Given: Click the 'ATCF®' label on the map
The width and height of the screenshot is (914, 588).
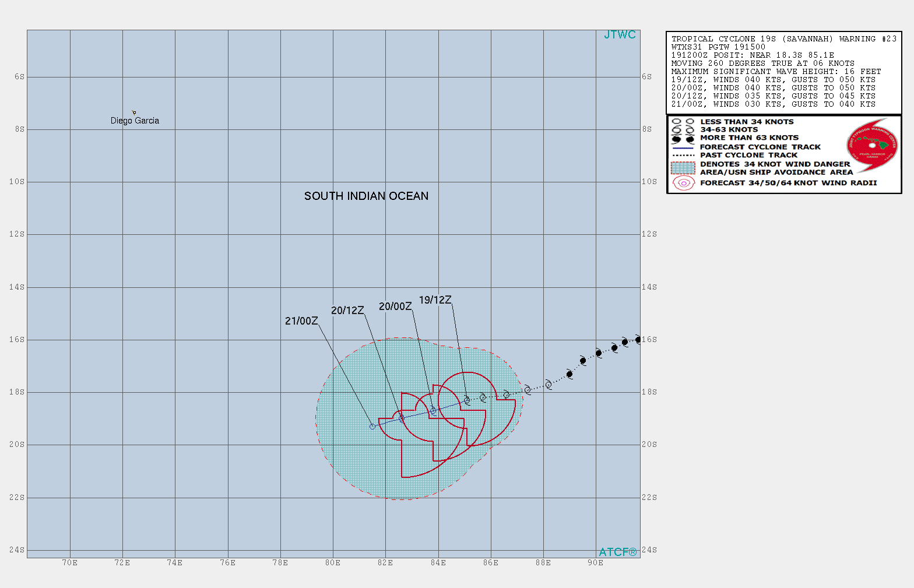Looking at the screenshot, I should click(618, 552).
